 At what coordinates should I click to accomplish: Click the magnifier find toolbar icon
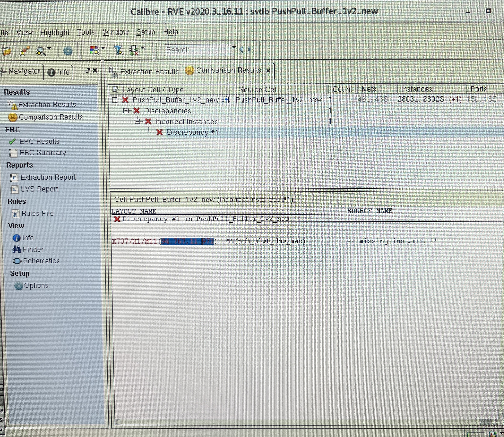pos(41,51)
